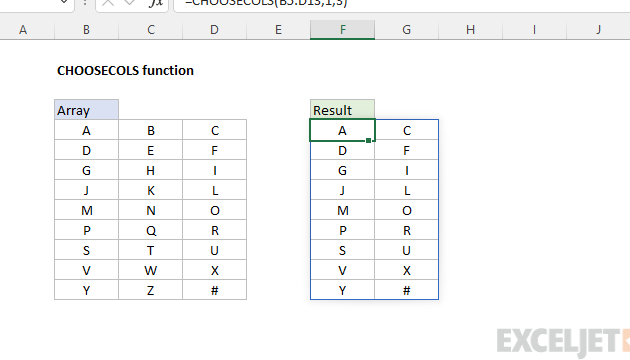Select cell 'E' in the Array table

[151, 150]
